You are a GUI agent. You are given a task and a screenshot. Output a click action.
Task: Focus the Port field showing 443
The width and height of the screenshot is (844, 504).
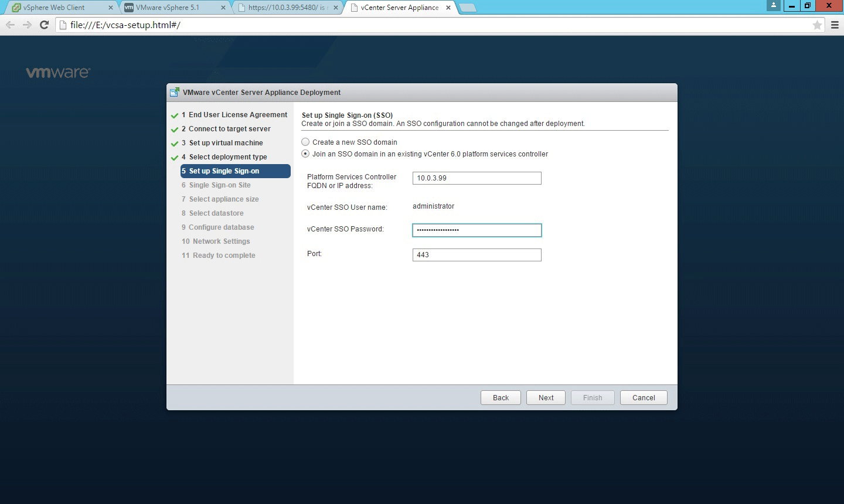coord(477,255)
